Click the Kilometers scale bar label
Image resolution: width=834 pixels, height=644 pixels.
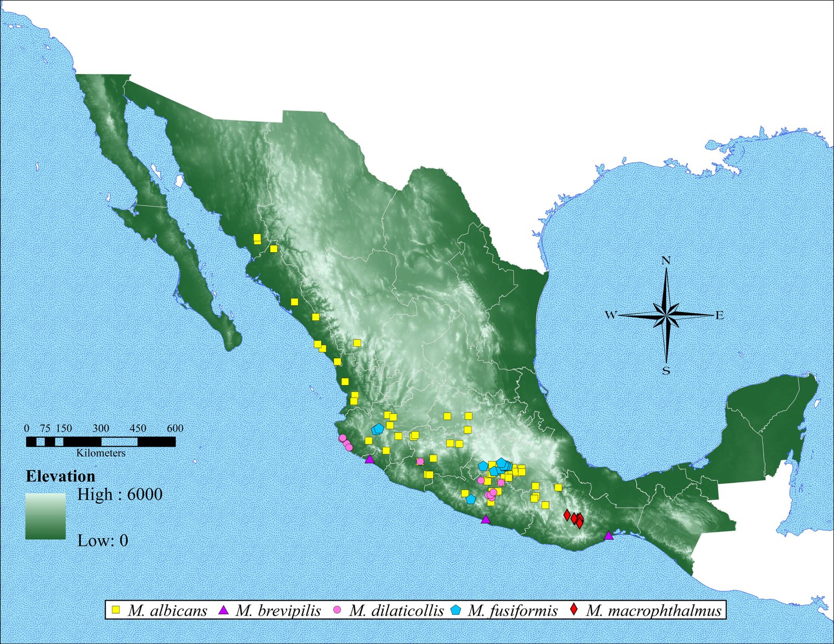click(x=101, y=453)
